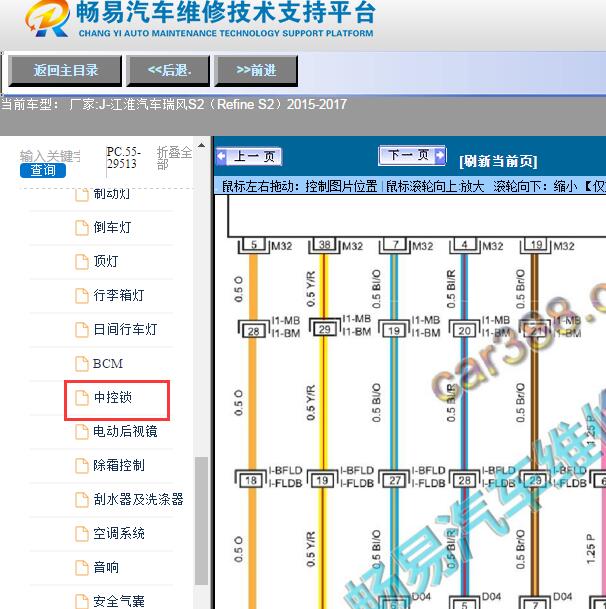Click document icon beside 除霜控制
Image resolution: width=606 pixels, height=609 pixels.
pyautogui.click(x=82, y=465)
